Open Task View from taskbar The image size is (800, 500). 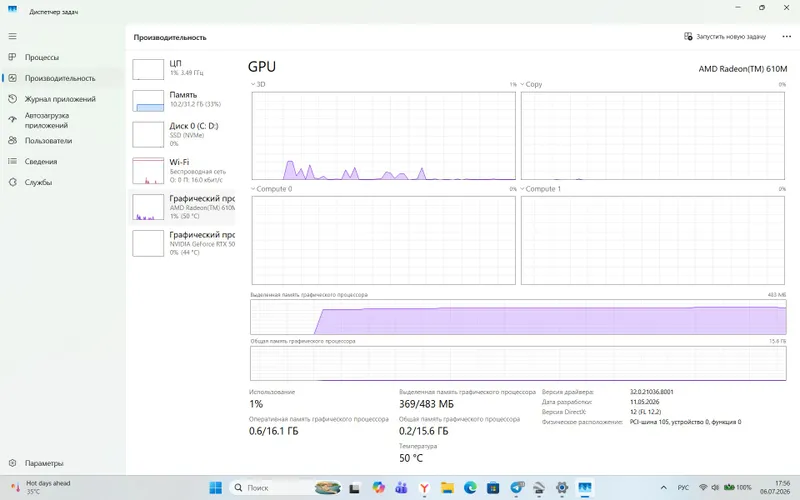354,488
